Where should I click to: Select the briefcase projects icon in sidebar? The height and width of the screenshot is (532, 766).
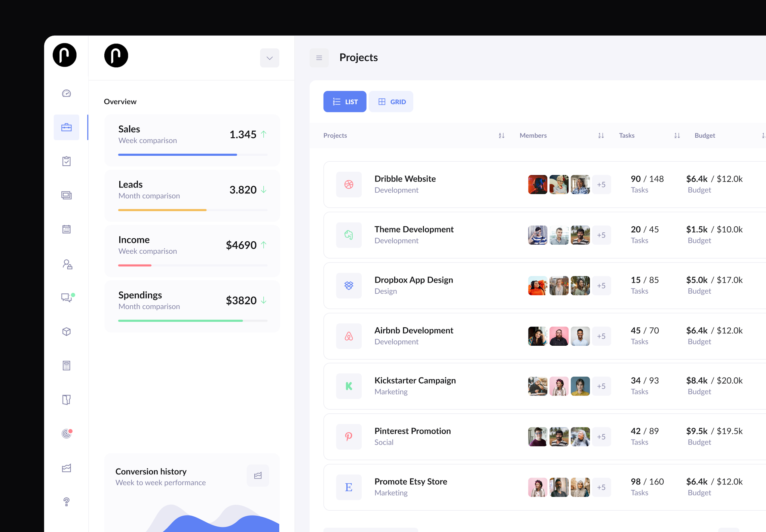(67, 128)
